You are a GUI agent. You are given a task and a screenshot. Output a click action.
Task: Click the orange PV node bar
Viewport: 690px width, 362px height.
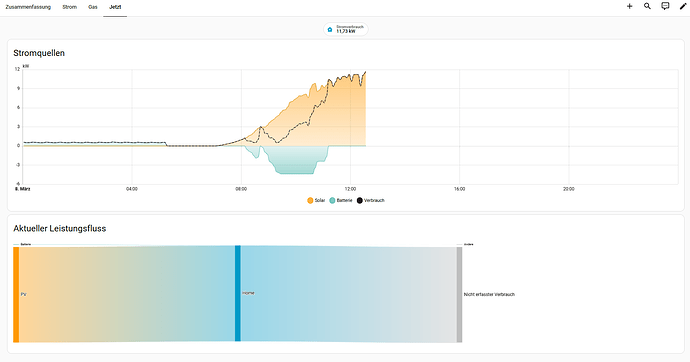pos(16,294)
